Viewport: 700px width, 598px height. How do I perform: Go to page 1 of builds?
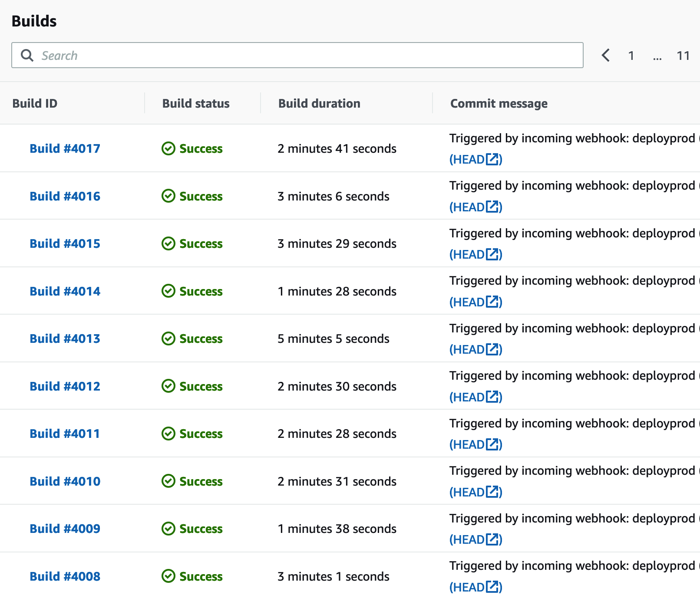tap(631, 56)
